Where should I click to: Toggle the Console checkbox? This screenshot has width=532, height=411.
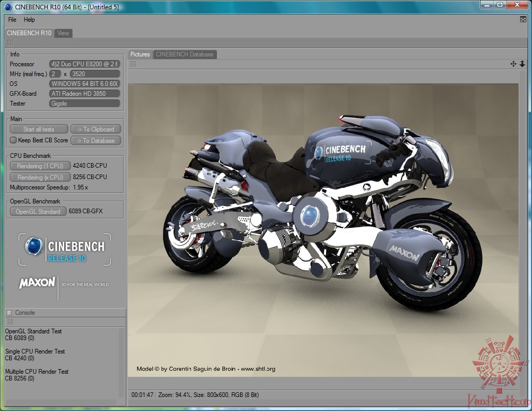click(x=9, y=313)
